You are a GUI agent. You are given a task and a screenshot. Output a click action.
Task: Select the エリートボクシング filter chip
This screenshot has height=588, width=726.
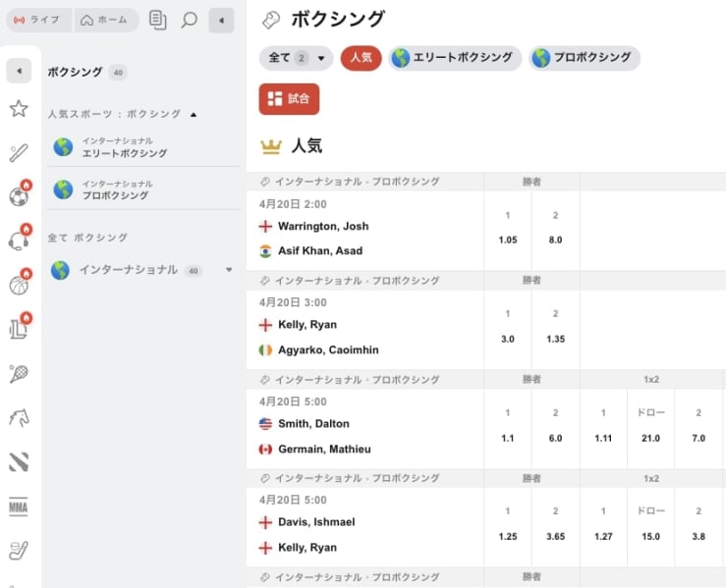point(455,58)
